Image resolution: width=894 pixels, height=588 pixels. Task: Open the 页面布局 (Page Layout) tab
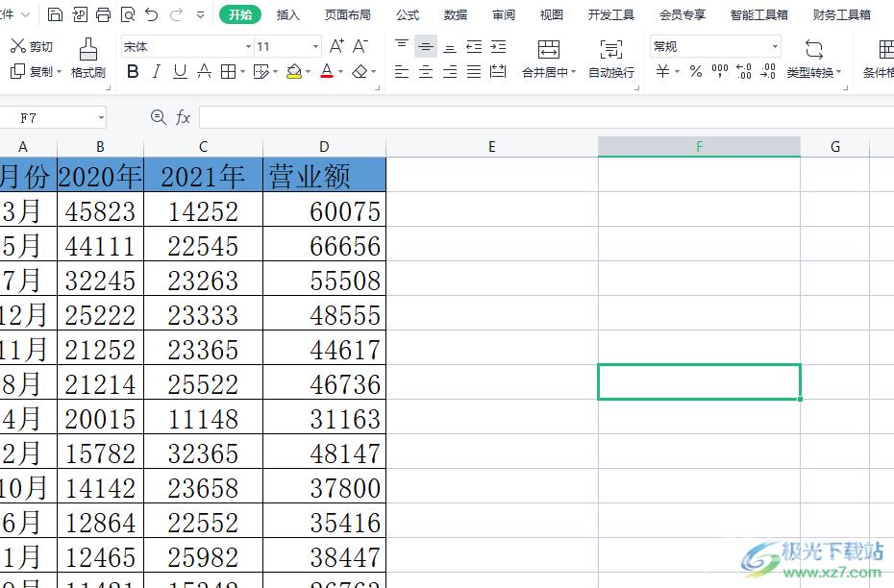pos(347,14)
